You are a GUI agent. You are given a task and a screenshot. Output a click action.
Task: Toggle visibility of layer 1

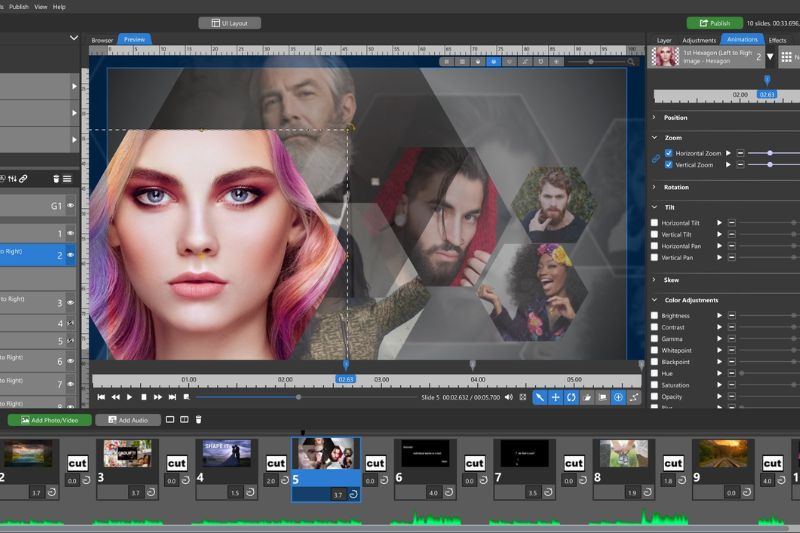[70, 233]
